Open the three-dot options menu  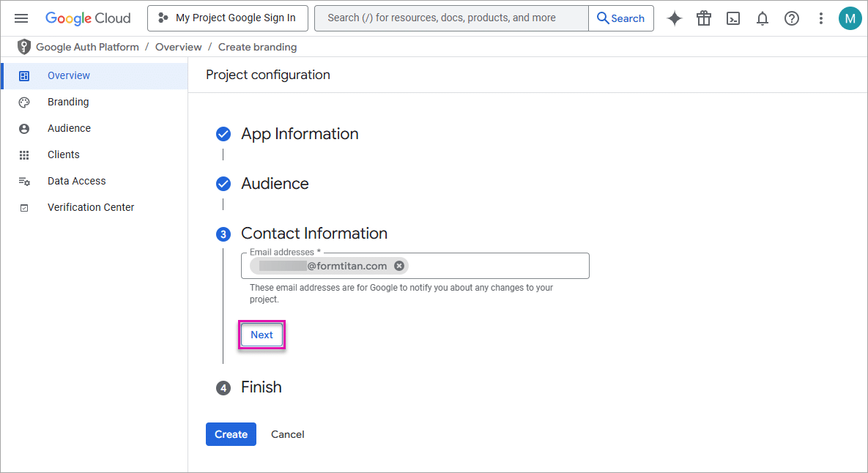pyautogui.click(x=820, y=18)
